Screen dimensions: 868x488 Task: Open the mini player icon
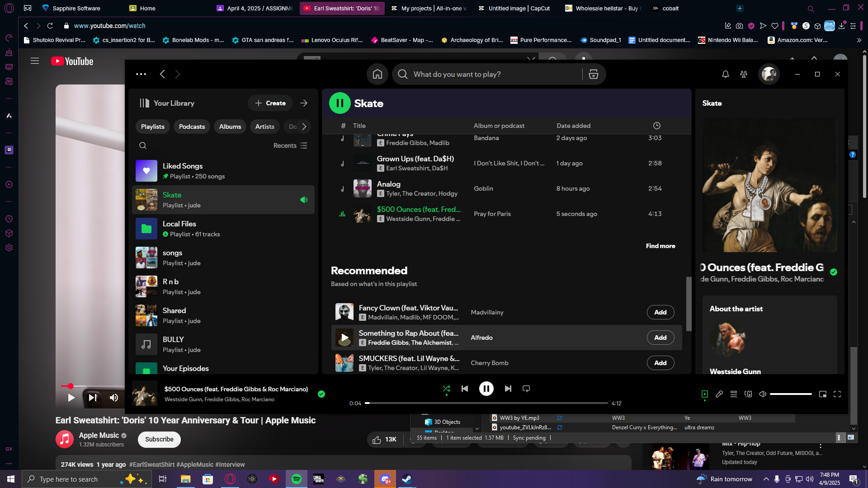[823, 394]
